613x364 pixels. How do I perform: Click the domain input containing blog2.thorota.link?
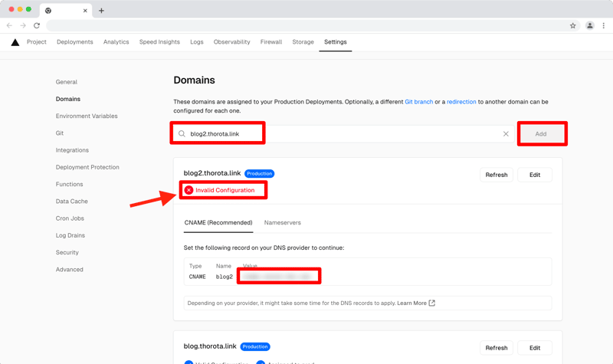click(343, 133)
